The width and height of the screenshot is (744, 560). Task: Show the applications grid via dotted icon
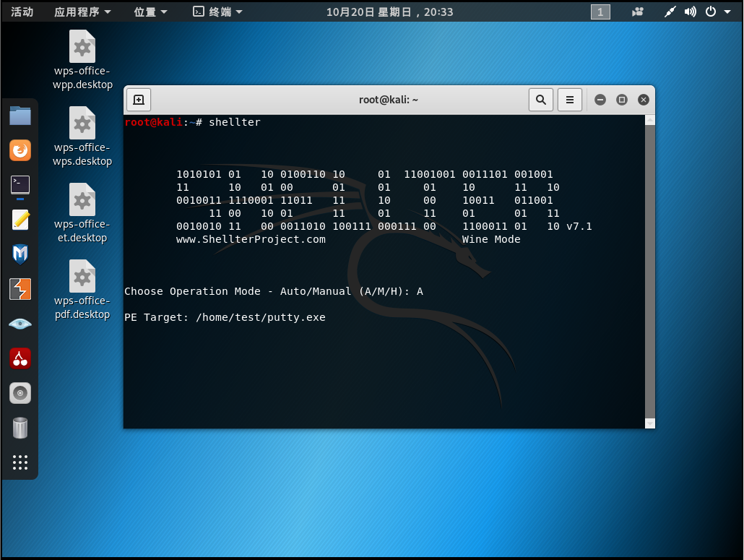[x=20, y=462]
